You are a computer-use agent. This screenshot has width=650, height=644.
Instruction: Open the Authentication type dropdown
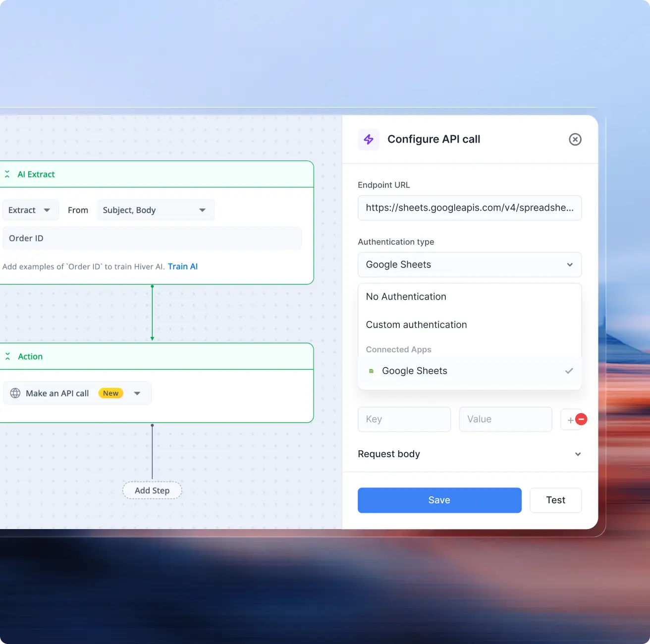tap(470, 265)
